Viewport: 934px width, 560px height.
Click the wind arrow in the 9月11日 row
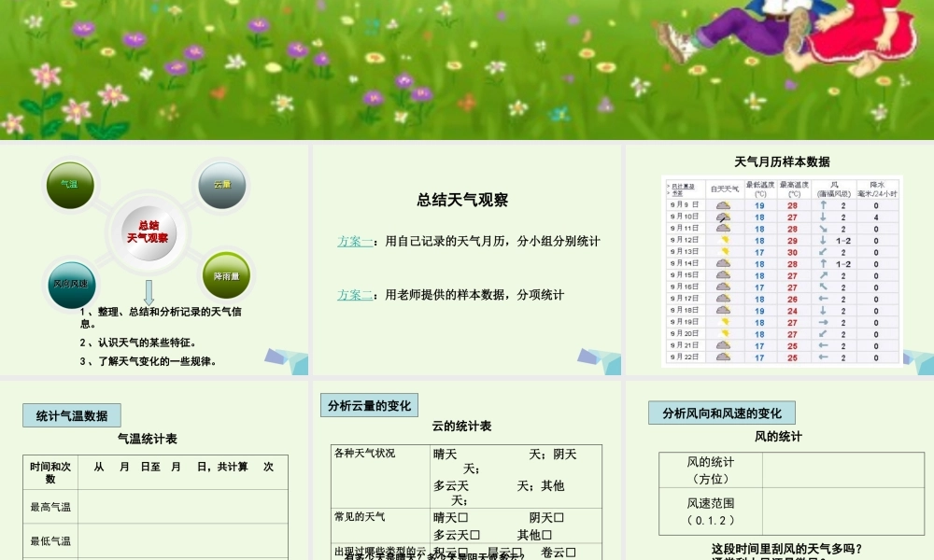[823, 229]
